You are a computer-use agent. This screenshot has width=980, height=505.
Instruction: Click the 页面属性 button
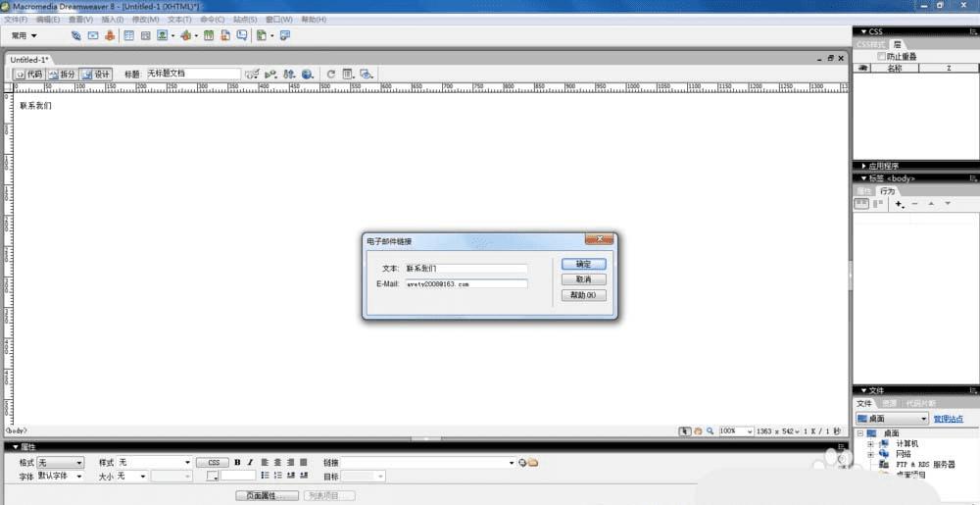pos(268,495)
